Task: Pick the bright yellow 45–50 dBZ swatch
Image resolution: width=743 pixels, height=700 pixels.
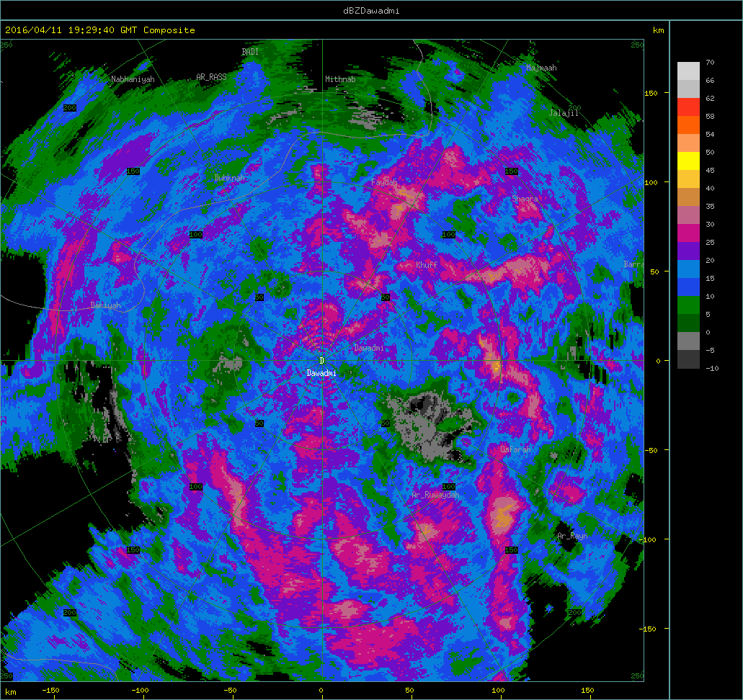Action: pos(688,161)
